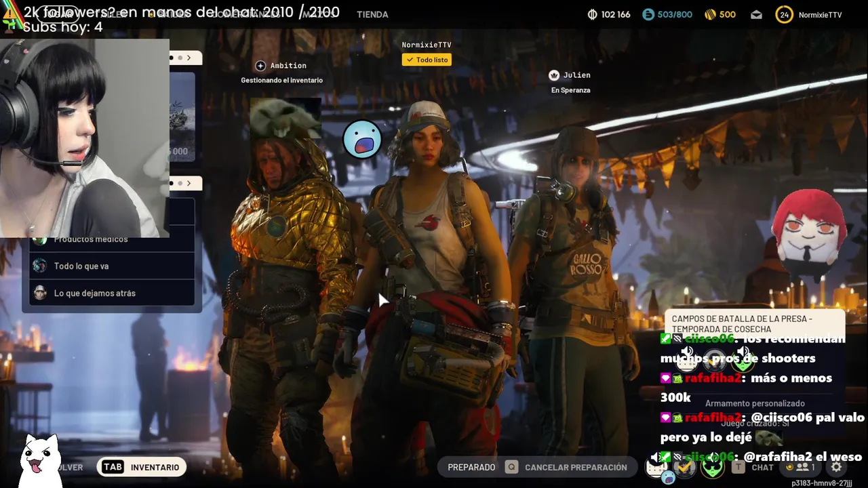868x488 pixels.
Task: Click the 'Armamento personalizado' label
Action: click(755, 403)
